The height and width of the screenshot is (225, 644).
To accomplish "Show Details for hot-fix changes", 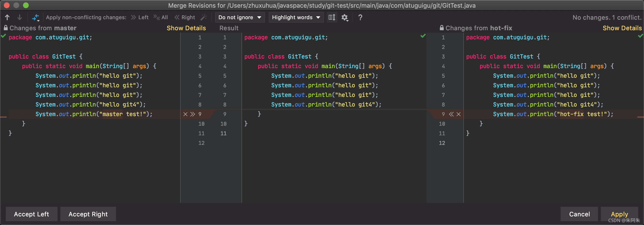I will [x=622, y=28].
